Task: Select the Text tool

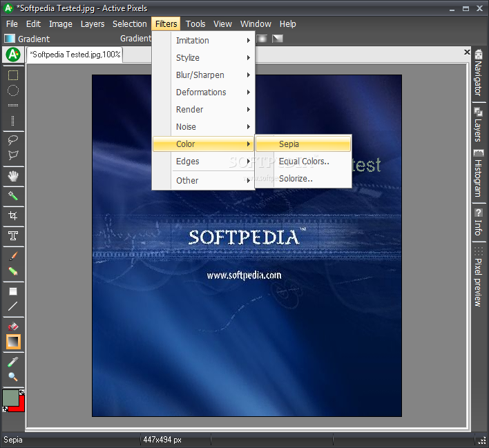Action: pos(13,236)
